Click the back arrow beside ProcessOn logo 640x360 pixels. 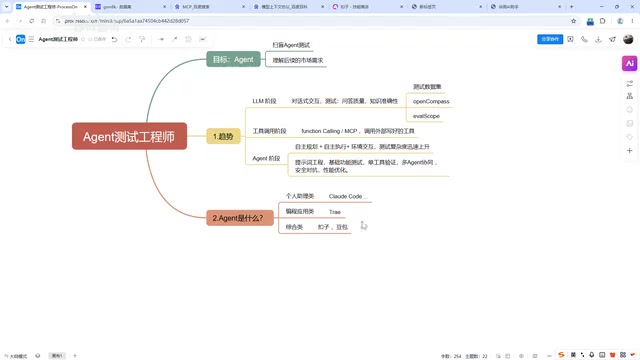tap(10, 39)
